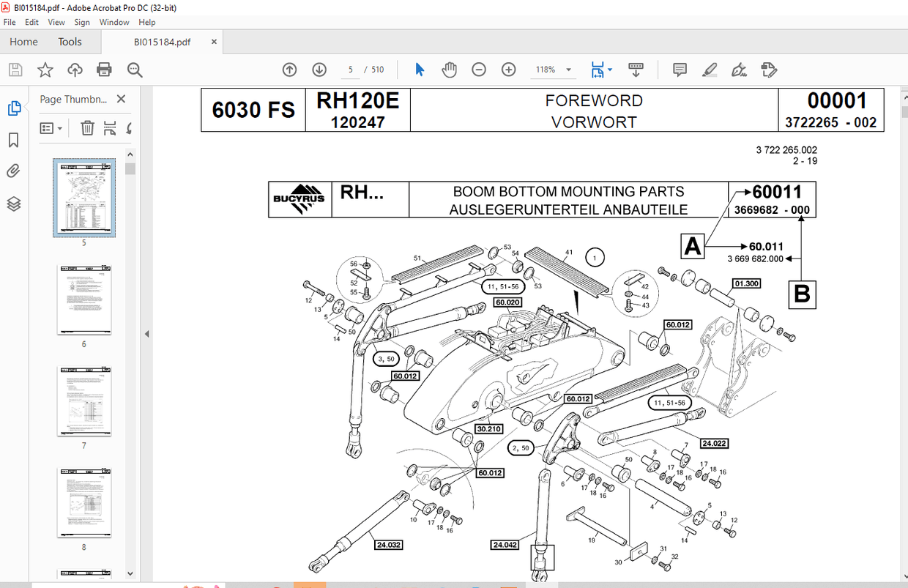The height and width of the screenshot is (588, 908).
Task: Select the page 6 thumbnail
Action: click(83, 299)
